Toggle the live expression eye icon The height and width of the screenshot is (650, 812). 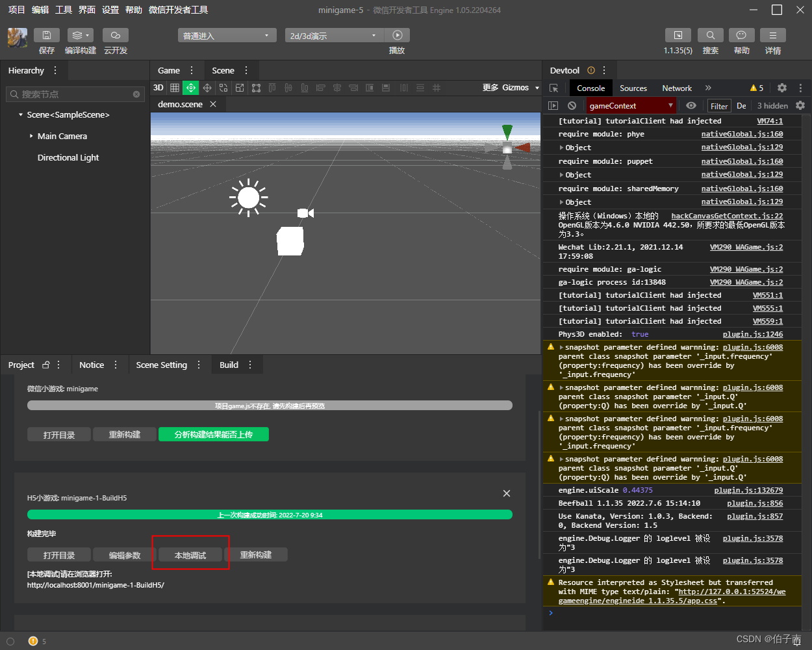pyautogui.click(x=691, y=105)
